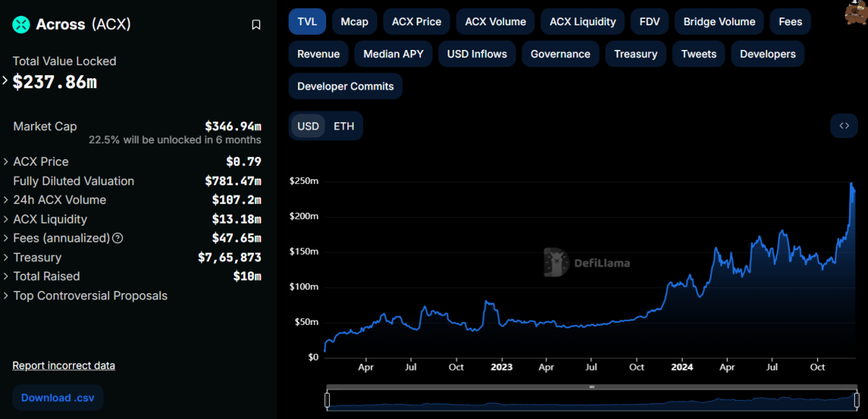Screen dimensions: 868x419
Task: Enable the ACX Price chart metric
Action: click(x=417, y=22)
